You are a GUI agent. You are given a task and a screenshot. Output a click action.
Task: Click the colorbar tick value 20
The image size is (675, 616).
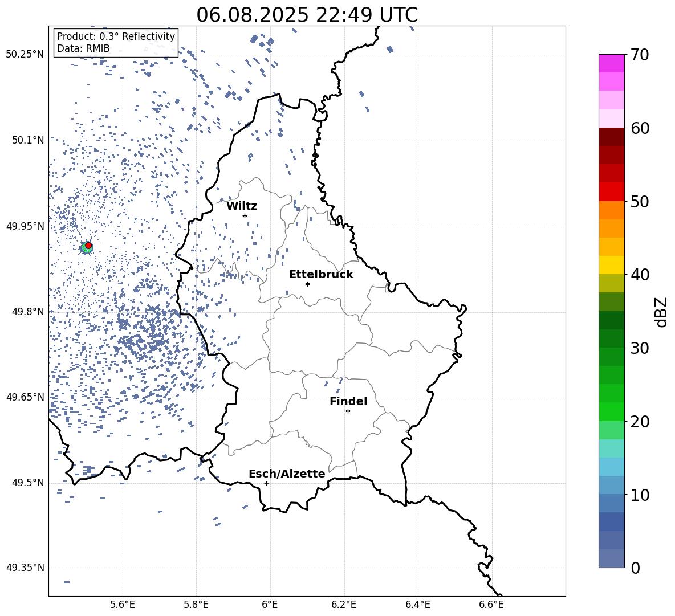[x=640, y=422]
